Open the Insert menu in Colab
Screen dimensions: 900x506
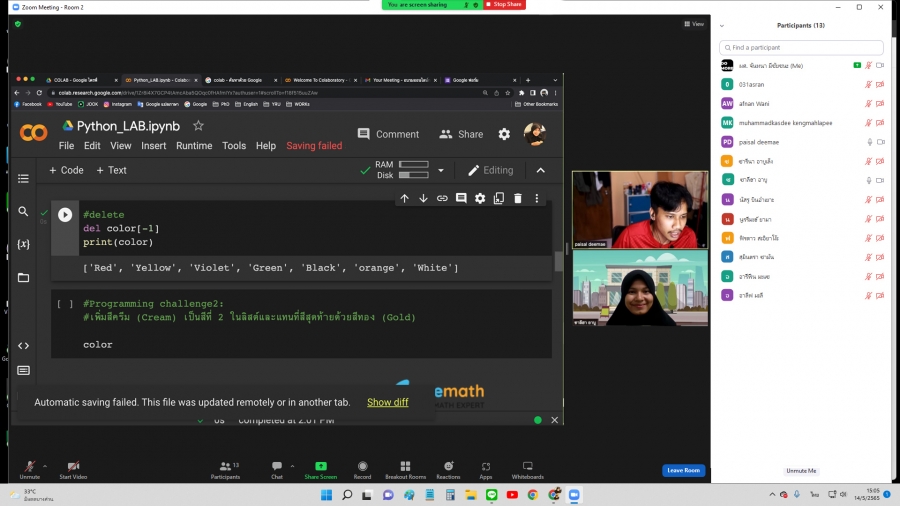click(x=154, y=146)
